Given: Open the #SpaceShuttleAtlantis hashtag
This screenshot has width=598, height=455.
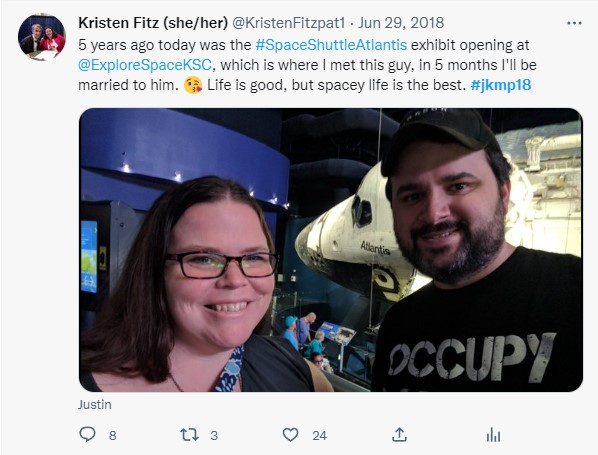Looking at the screenshot, I should tap(331, 45).
